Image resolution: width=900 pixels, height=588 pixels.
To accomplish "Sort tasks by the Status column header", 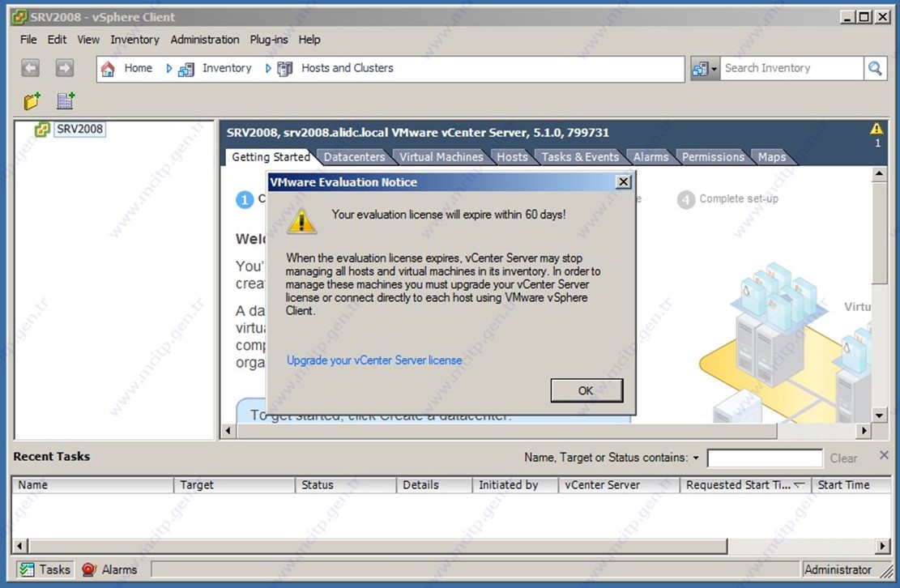I will coord(346,485).
